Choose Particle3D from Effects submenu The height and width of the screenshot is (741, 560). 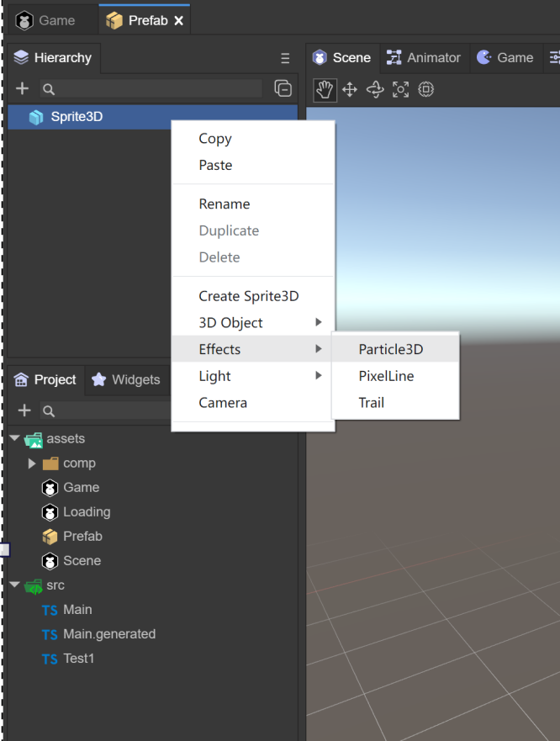[x=390, y=349]
